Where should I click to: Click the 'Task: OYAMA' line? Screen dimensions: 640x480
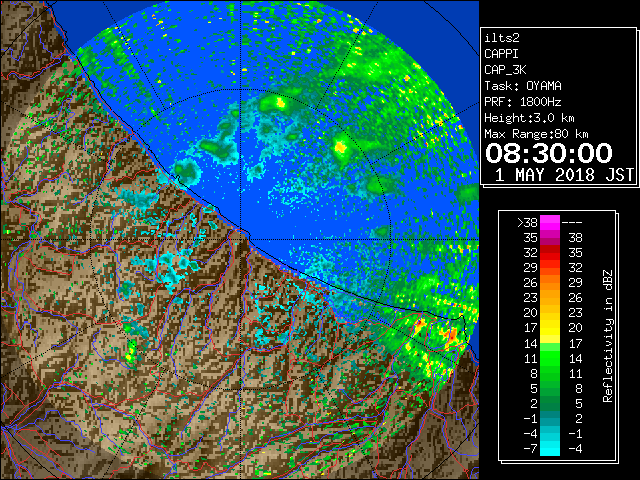(x=523, y=86)
